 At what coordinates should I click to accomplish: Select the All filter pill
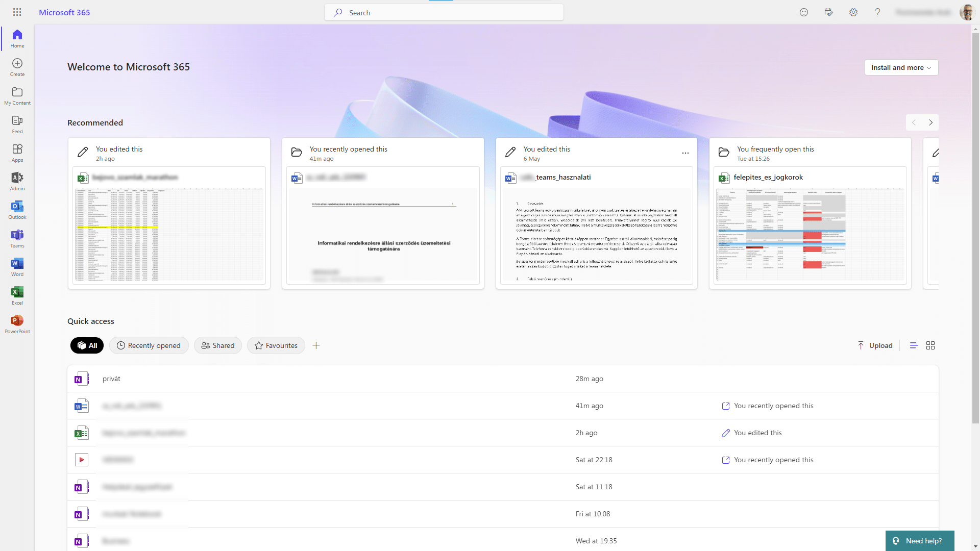(87, 345)
